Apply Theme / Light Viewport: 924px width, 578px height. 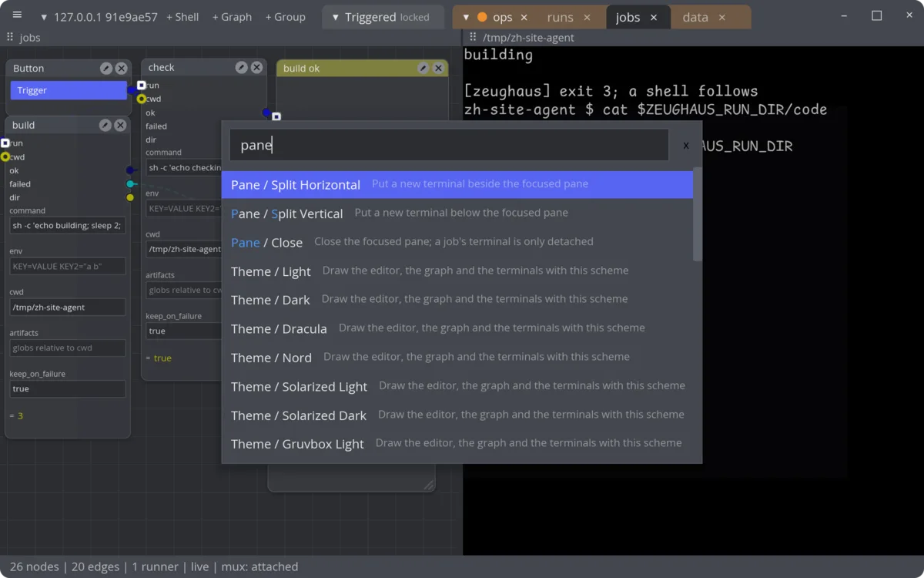457,271
